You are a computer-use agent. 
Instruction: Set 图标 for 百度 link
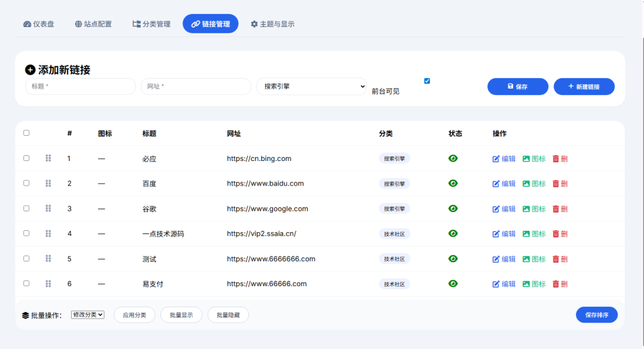534,184
